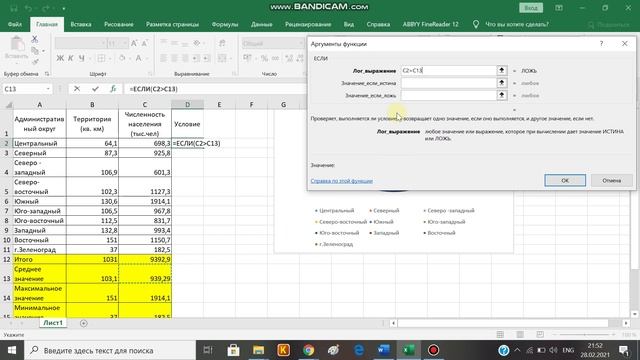Image resolution: width=640 pixels, height=360 pixels.
Task: Cancel formula entry with X icon
Action: pyautogui.click(x=77, y=89)
